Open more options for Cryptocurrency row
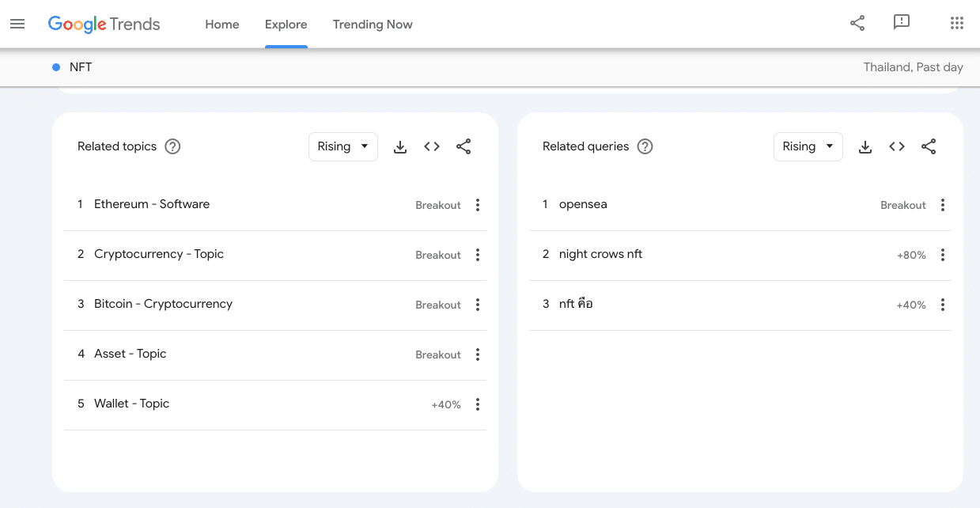This screenshot has width=980, height=508. [478, 255]
